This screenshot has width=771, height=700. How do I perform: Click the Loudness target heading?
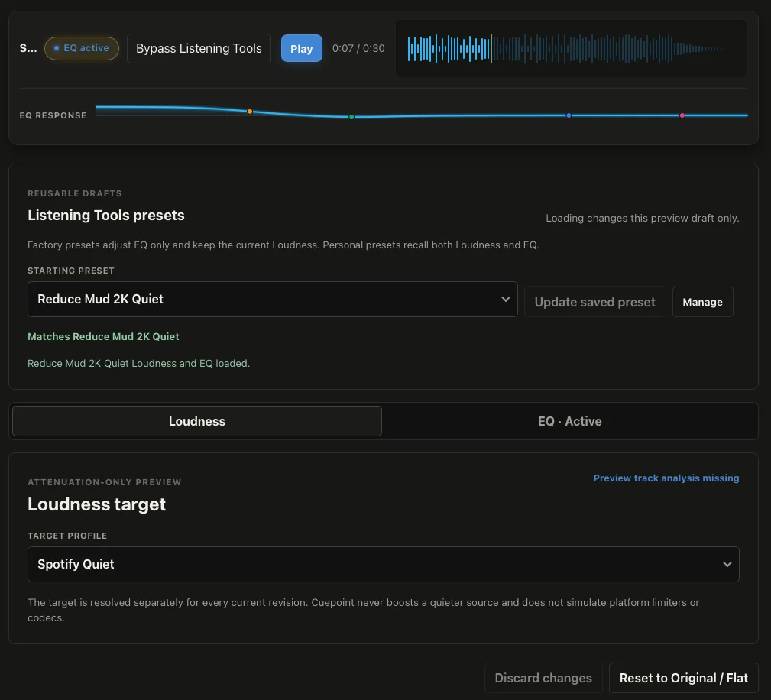[96, 504]
